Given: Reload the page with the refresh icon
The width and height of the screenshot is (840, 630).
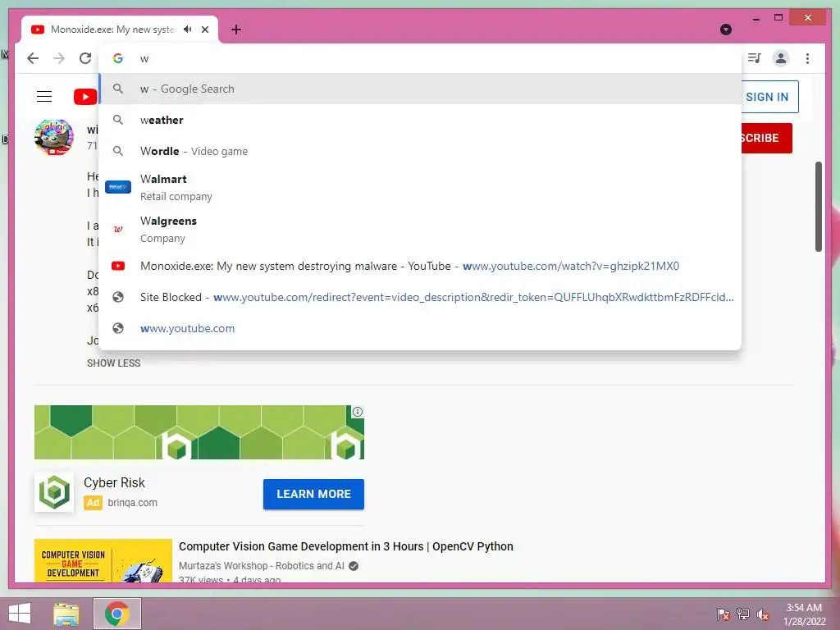Looking at the screenshot, I should click(85, 58).
